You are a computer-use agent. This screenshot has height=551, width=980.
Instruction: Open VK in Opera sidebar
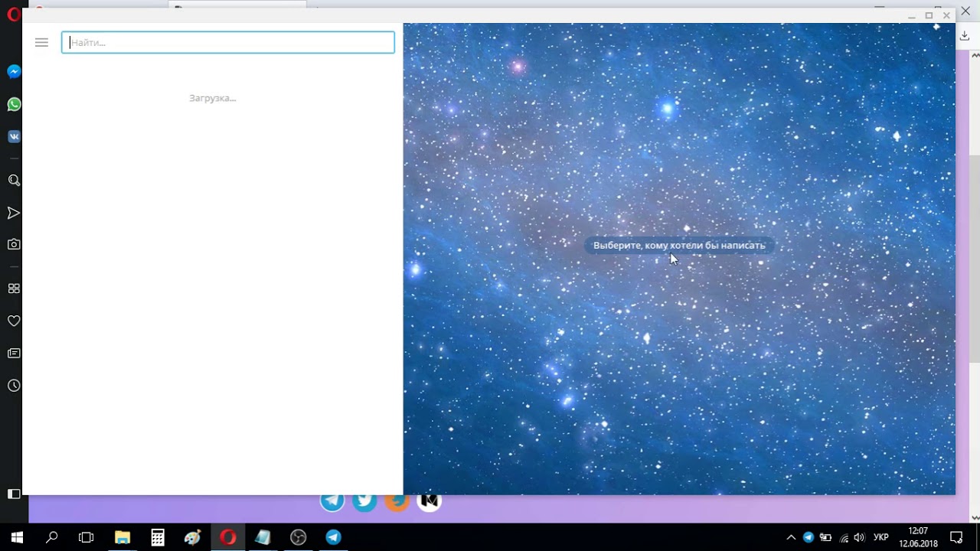(14, 136)
